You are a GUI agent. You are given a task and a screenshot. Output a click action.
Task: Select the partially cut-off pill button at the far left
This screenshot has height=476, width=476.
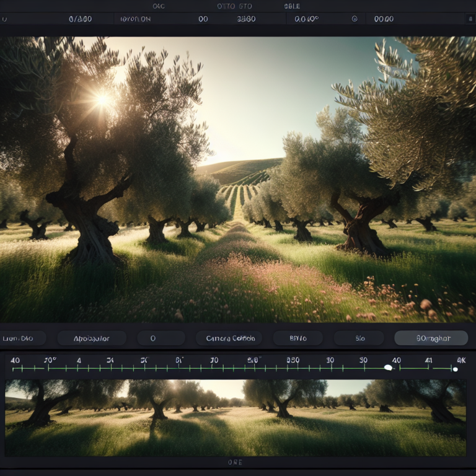(22, 338)
